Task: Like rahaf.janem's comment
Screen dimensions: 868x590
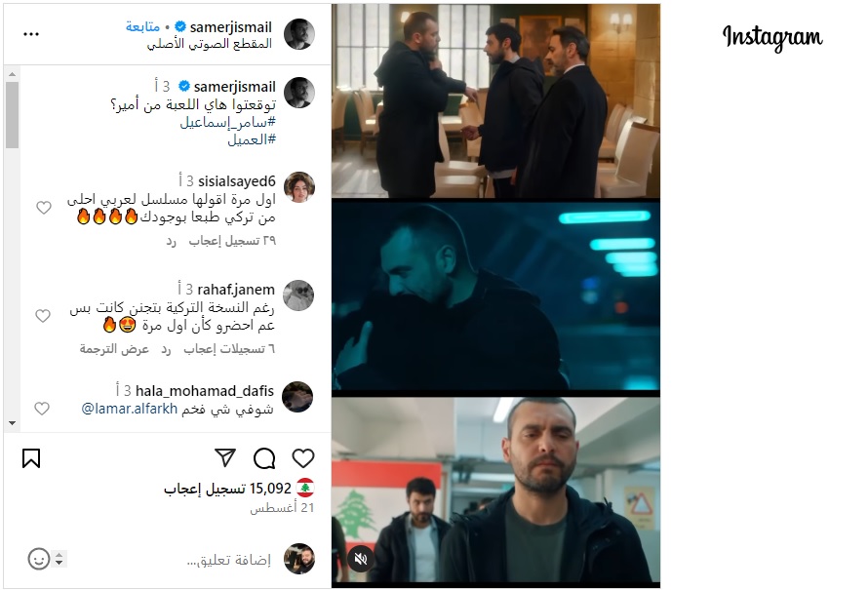Action: (x=43, y=315)
